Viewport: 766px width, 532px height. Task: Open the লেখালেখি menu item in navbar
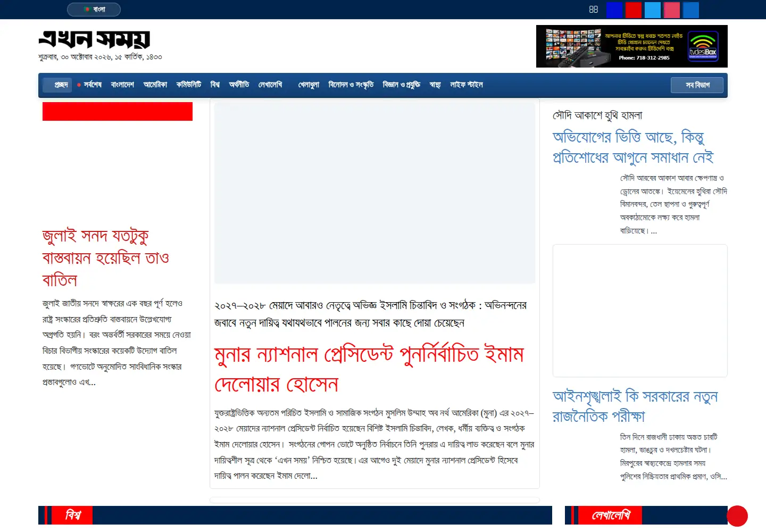[270, 85]
